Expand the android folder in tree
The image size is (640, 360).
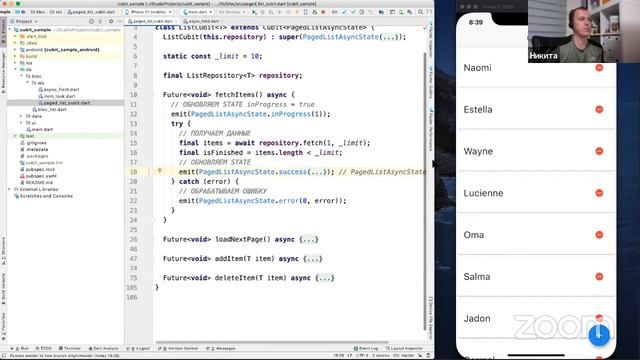[x=16, y=49]
